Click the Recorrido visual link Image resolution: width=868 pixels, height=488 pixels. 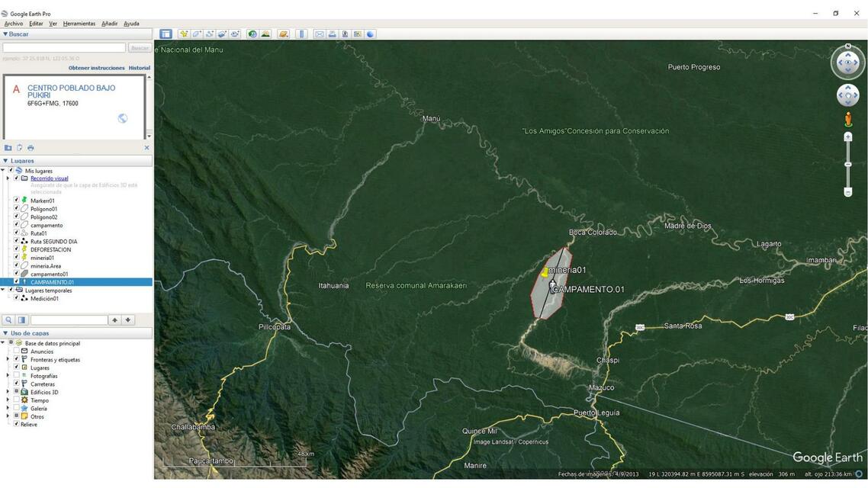coord(50,178)
